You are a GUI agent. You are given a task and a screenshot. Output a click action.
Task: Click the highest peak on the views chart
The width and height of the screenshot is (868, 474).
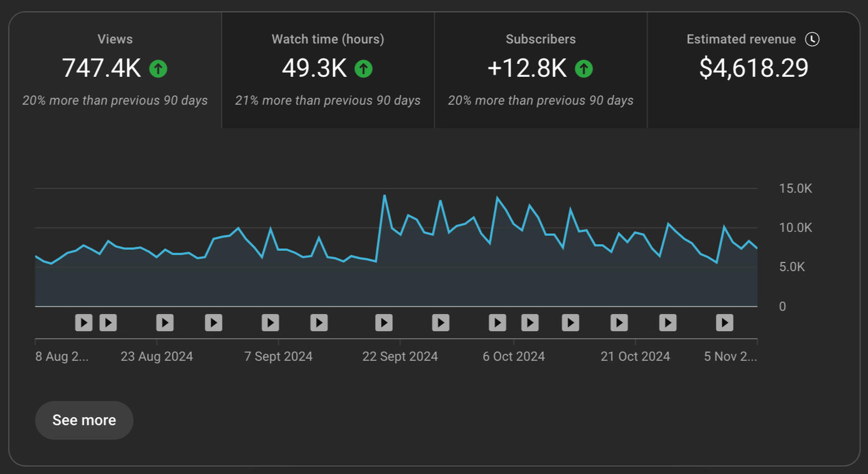(x=384, y=196)
